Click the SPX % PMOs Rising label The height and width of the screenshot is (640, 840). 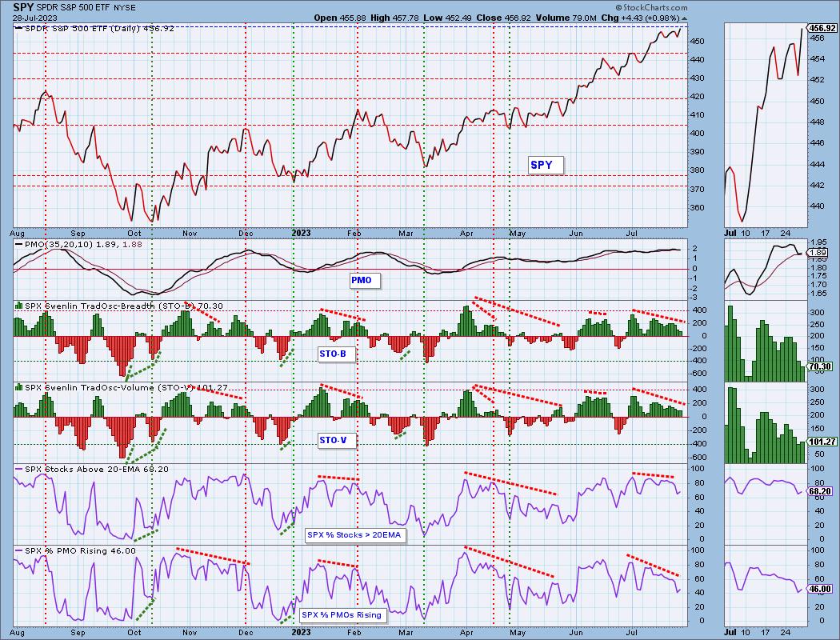(342, 615)
